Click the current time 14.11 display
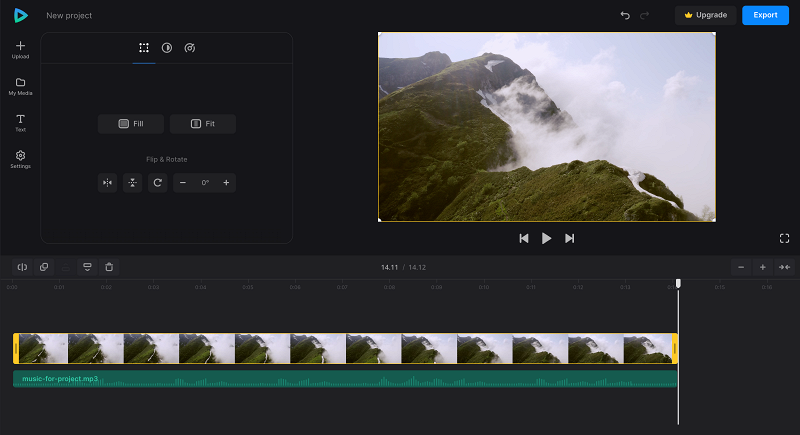The image size is (800, 435). click(x=389, y=267)
